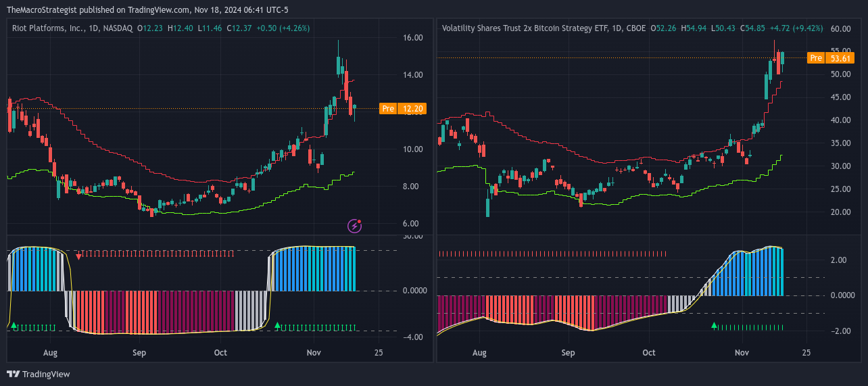Click the open value O12.23
868x386 pixels.
click(x=149, y=28)
